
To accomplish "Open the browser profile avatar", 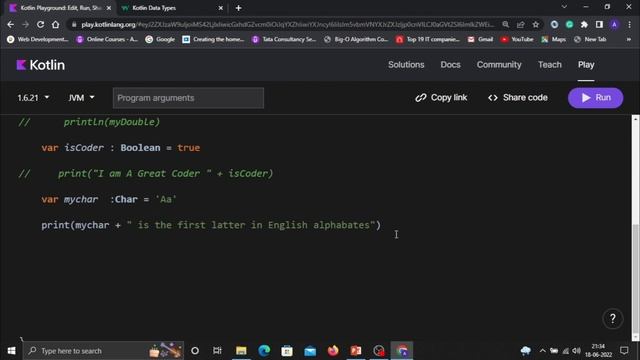I will point(614,24).
